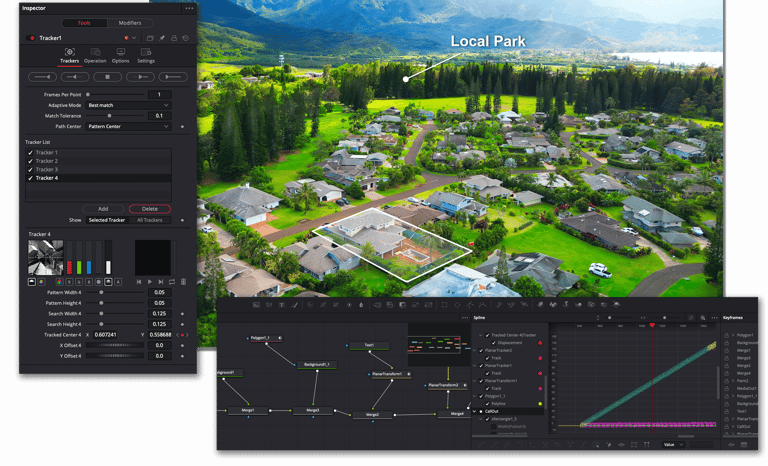Screen dimensions: 768x466
Task: Reset Tracker1 settings with the reset icon
Action: click(186, 38)
